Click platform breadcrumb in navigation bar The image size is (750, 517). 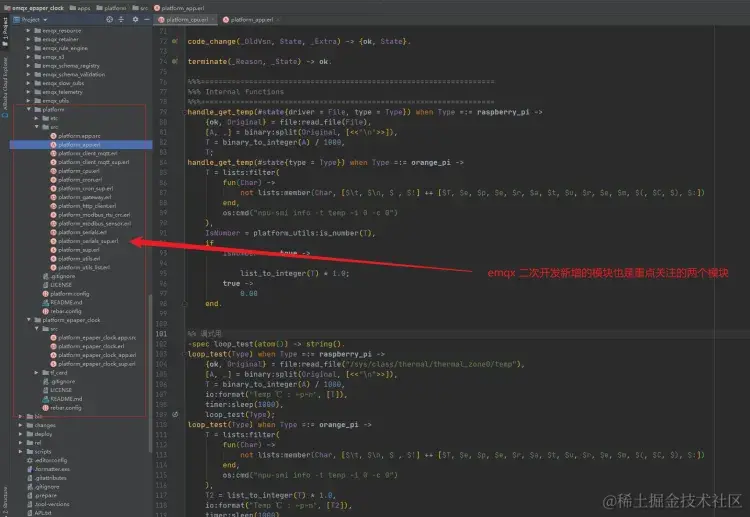[x=111, y=8]
